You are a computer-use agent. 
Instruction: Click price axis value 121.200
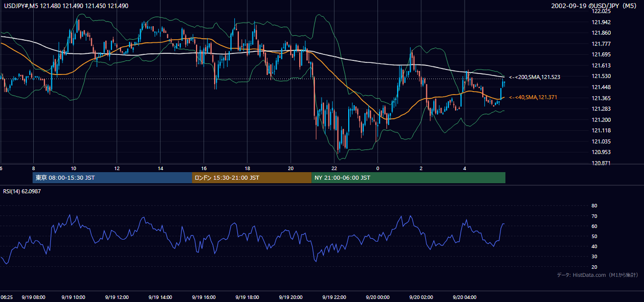[x=601, y=120]
